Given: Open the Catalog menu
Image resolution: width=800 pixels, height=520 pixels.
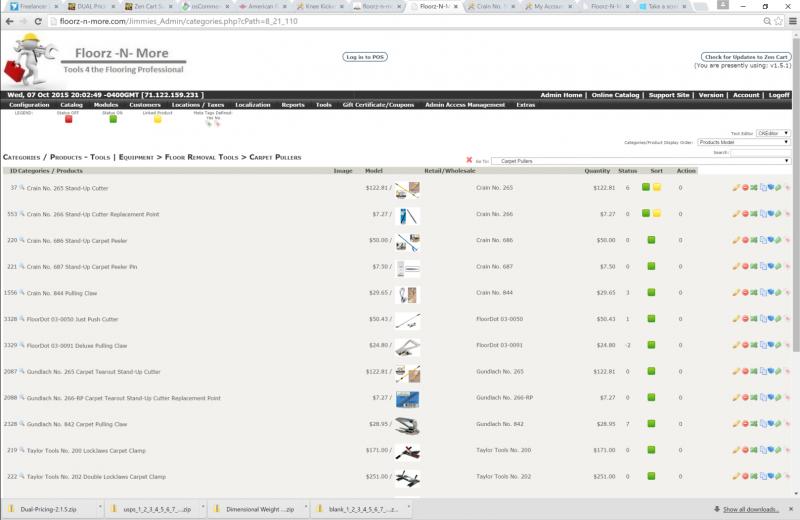Looking at the screenshot, I should click(x=71, y=105).
